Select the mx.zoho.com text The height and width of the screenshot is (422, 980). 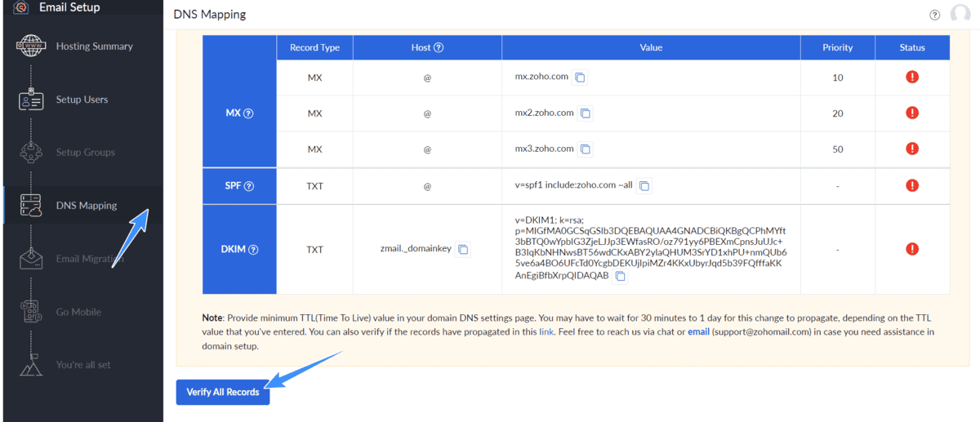[x=541, y=77]
